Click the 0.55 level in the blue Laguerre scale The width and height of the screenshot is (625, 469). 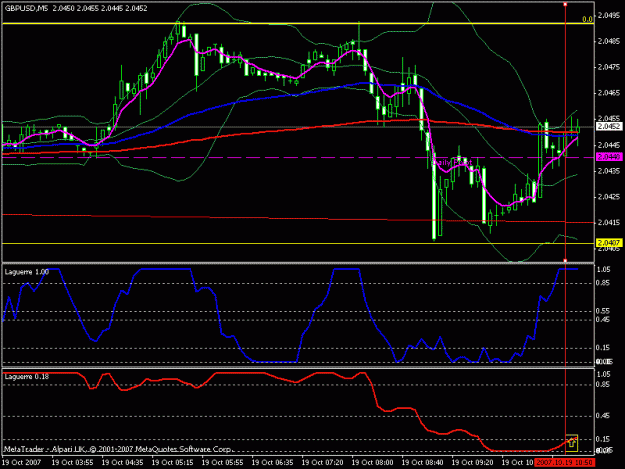point(603,311)
